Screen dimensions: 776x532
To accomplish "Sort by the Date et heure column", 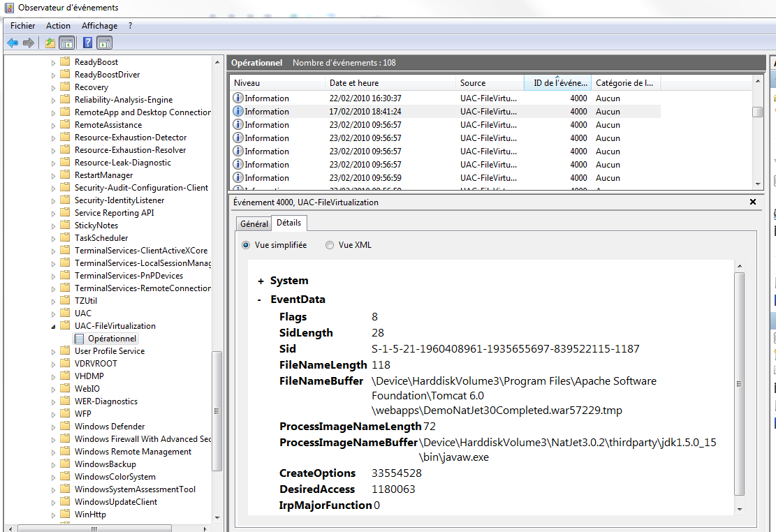I will [x=390, y=82].
